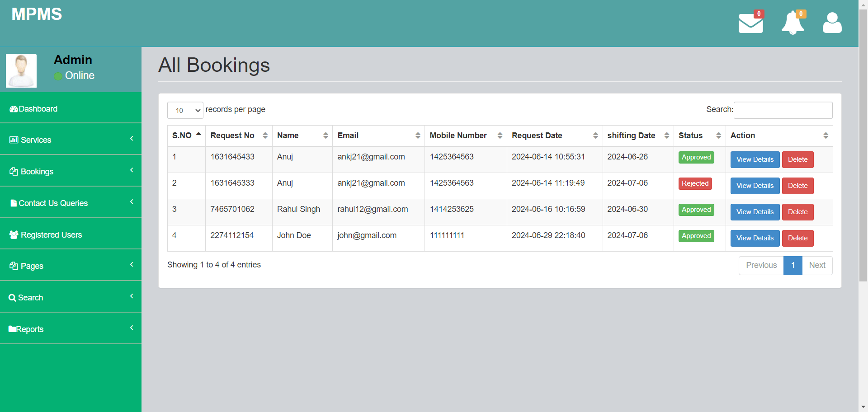This screenshot has height=412, width=868.
Task: Click View Details for Rahul Singh
Action: (755, 212)
